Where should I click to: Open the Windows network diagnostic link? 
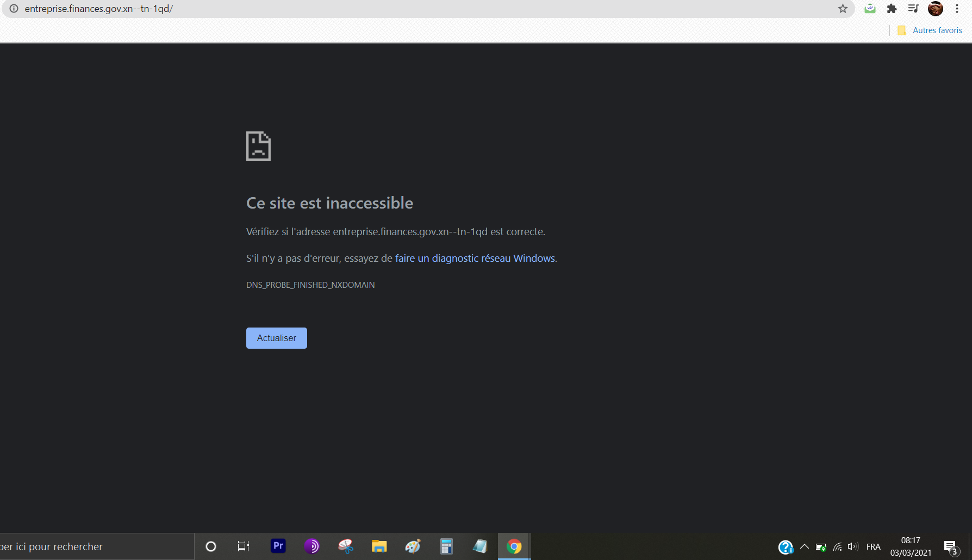click(475, 259)
